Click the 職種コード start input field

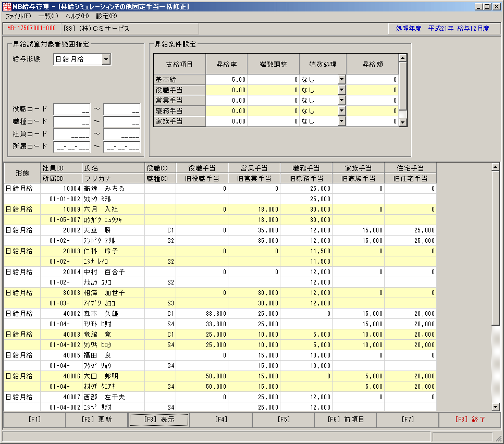tap(72, 122)
